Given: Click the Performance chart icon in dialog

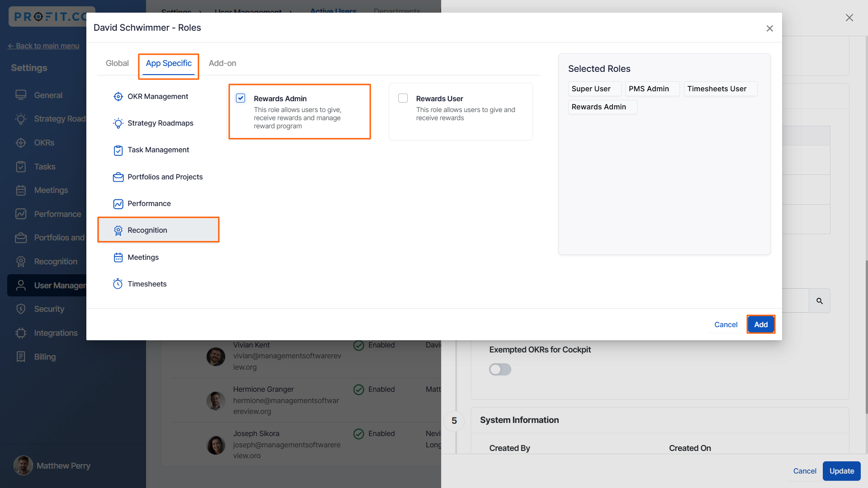Looking at the screenshot, I should [x=118, y=204].
